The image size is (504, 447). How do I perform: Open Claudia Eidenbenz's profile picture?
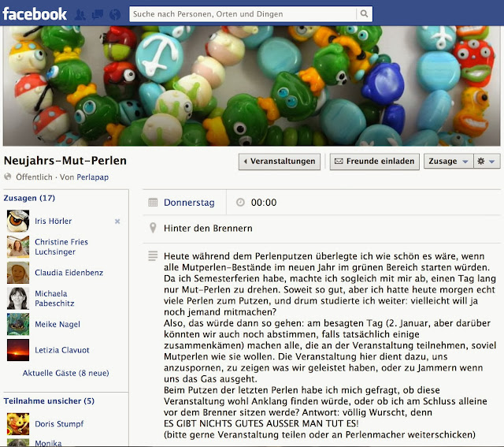[x=18, y=273]
